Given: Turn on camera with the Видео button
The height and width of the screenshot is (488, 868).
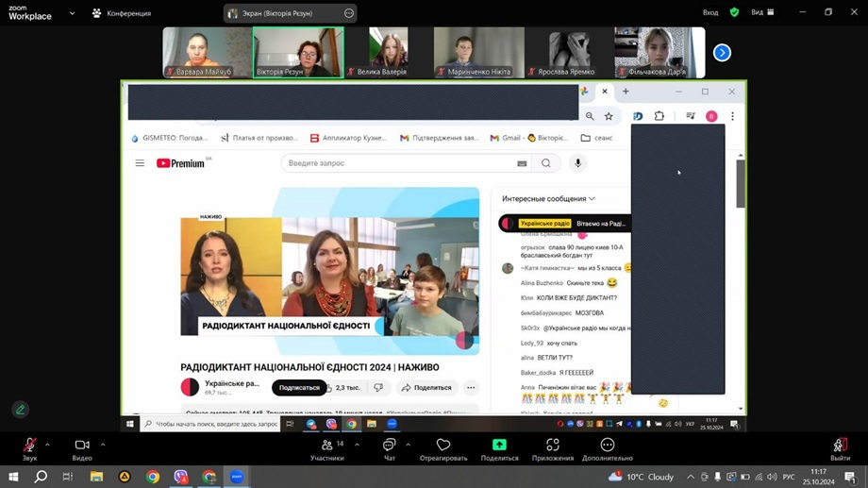Looking at the screenshot, I should (82, 446).
